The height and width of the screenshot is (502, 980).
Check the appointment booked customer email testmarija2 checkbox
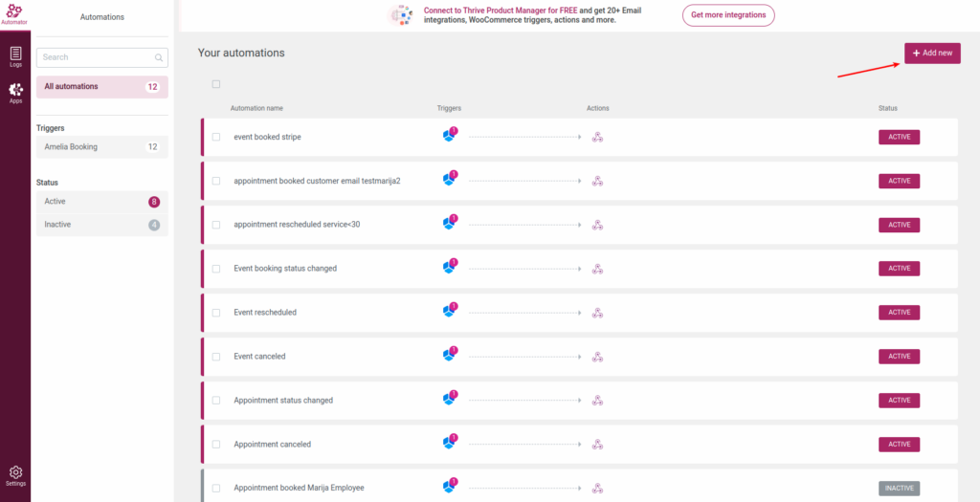coord(216,181)
